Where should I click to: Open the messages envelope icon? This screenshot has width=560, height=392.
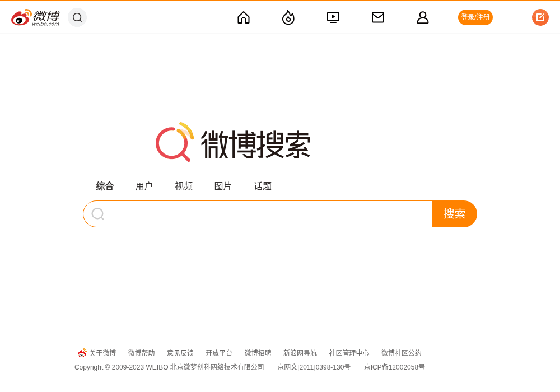tap(378, 17)
